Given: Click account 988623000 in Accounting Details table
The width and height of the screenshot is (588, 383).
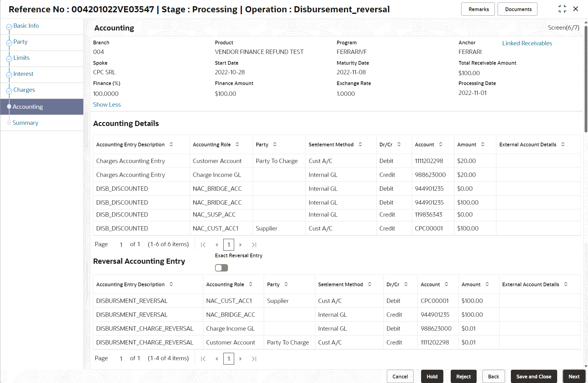Looking at the screenshot, I should 430,175.
